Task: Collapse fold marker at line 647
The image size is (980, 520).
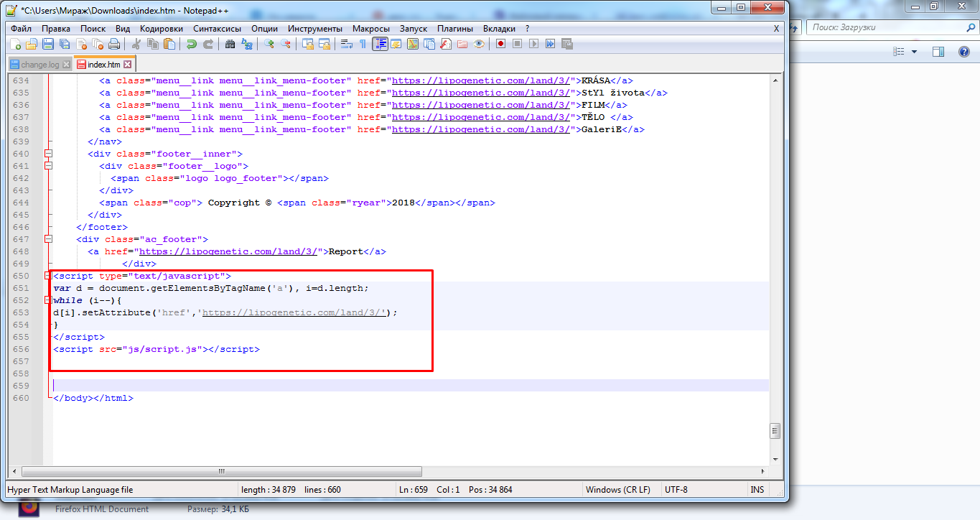Action: coord(48,239)
